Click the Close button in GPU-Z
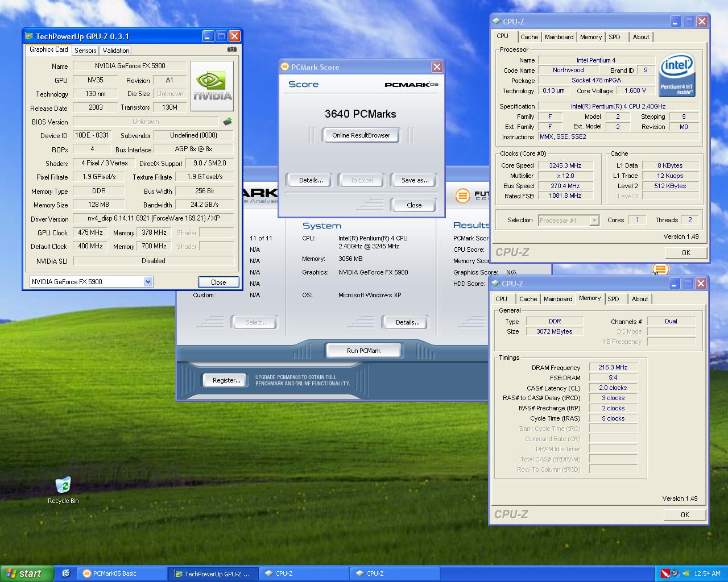Screen dimensions: 728x582 [218, 282]
